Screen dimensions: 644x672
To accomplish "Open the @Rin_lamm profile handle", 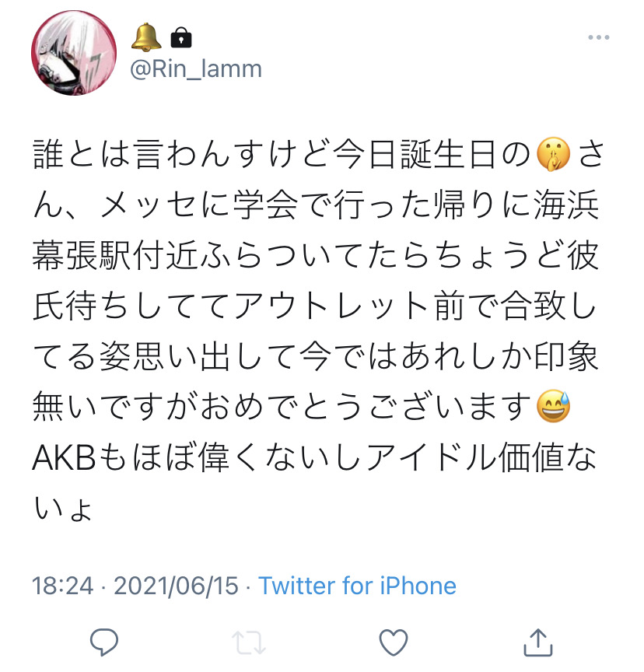I will coord(196,69).
